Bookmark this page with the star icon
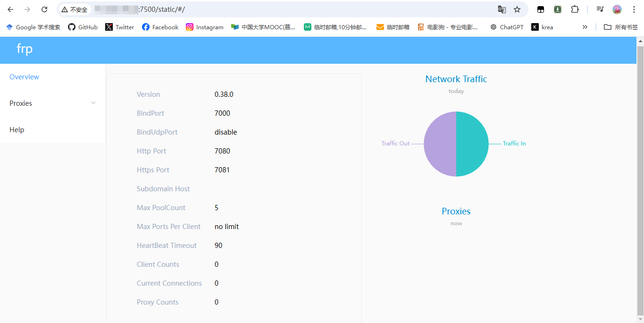Viewport: 644px width, 323px height. (517, 9)
